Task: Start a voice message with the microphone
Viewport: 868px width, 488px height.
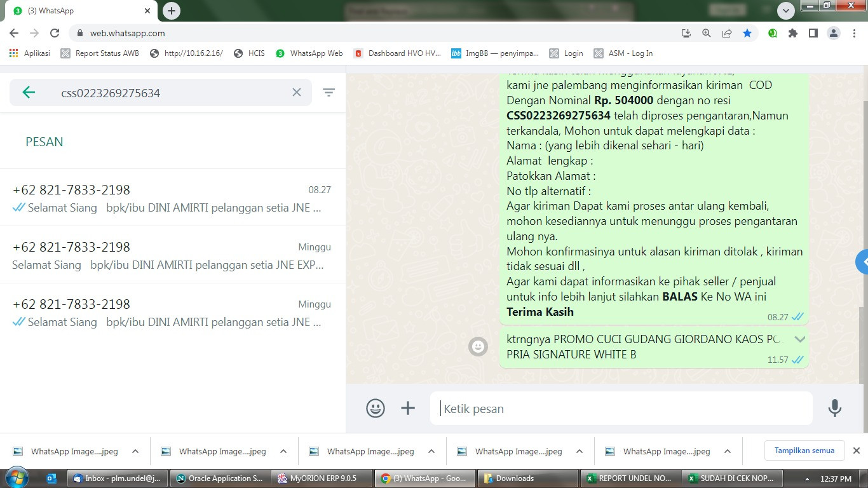Action: (835, 408)
